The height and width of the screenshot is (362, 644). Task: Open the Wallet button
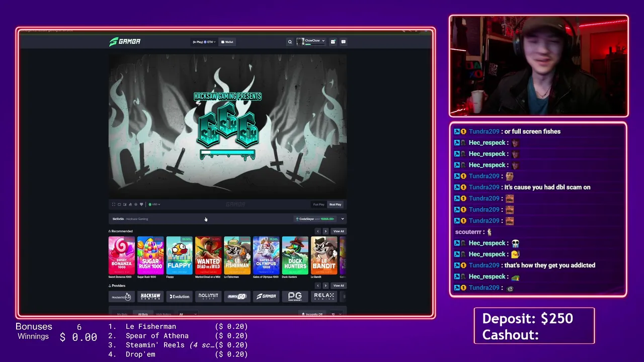(x=227, y=42)
